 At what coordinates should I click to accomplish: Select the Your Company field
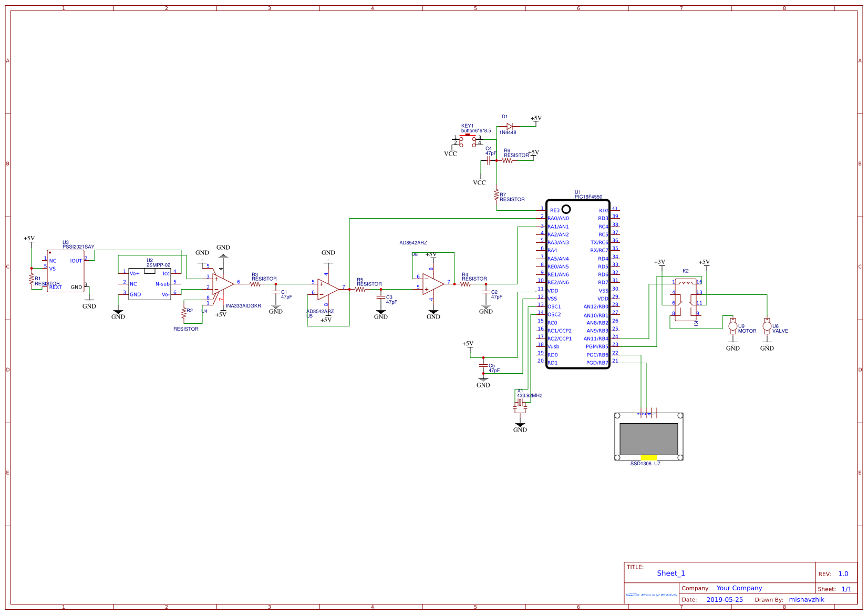(739, 588)
